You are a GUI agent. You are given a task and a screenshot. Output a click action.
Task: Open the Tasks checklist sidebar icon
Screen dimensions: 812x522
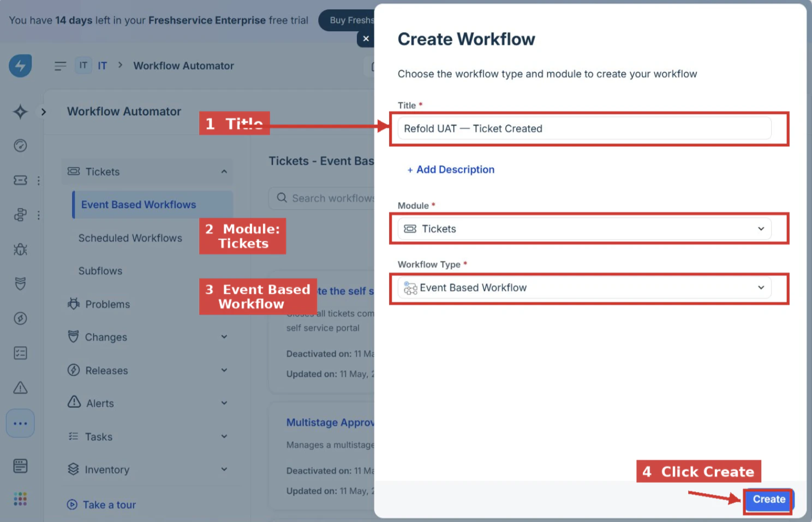click(x=20, y=353)
